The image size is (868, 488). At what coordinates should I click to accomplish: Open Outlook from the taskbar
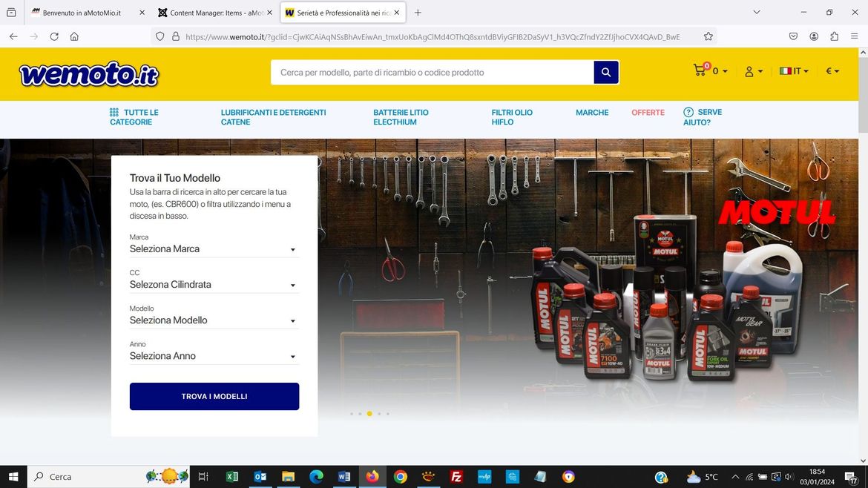(260, 476)
